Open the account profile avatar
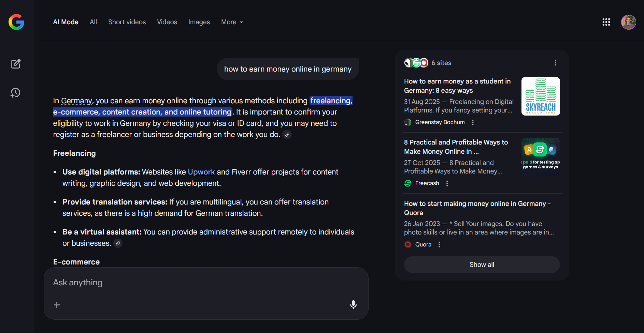The width and height of the screenshot is (644, 333). click(628, 22)
